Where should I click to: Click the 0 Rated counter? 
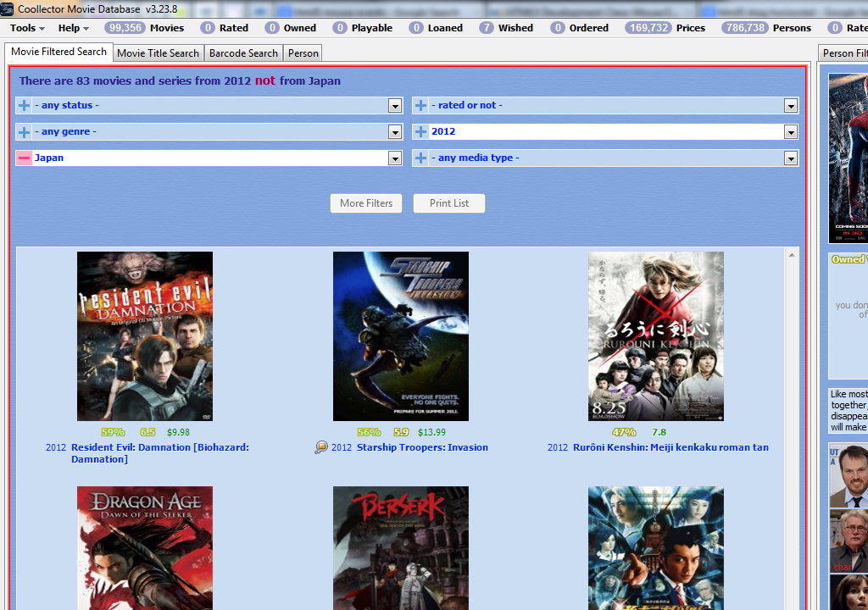coord(224,28)
